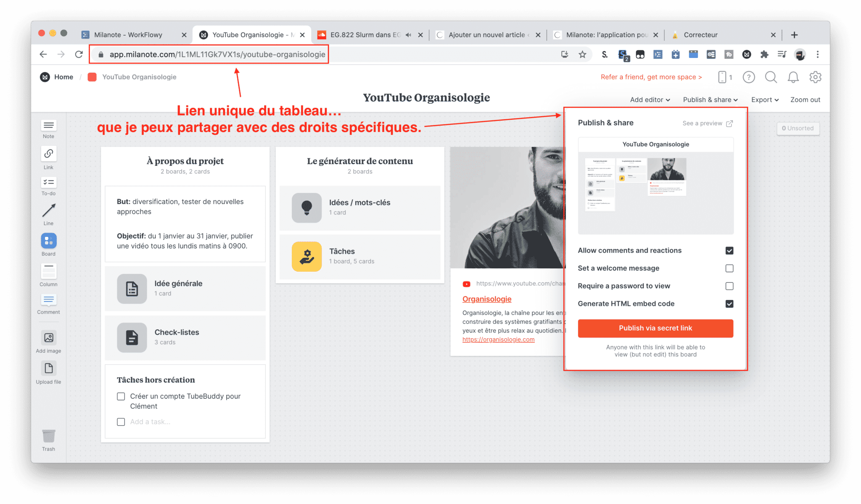Viewport: 861px width, 504px height.
Task: Click Home in breadcrumb
Action: (63, 77)
